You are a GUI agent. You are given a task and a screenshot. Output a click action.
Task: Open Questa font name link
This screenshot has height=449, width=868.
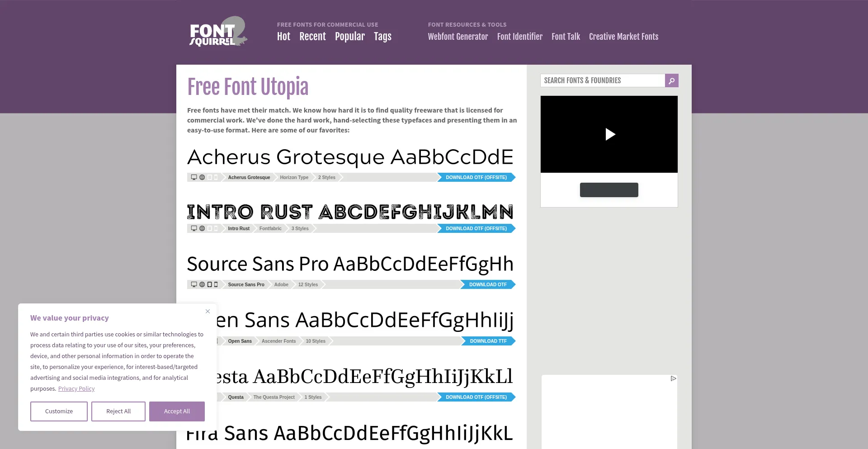click(x=236, y=397)
